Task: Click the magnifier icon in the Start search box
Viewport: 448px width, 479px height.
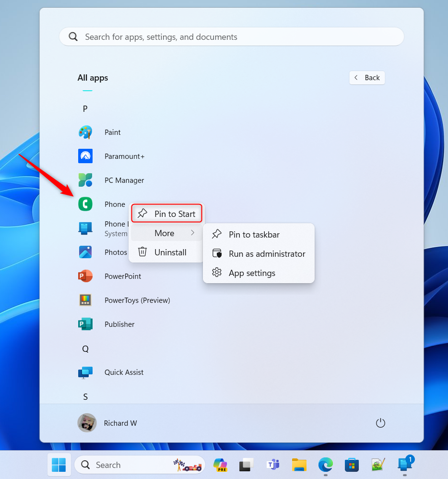Action: tap(73, 36)
